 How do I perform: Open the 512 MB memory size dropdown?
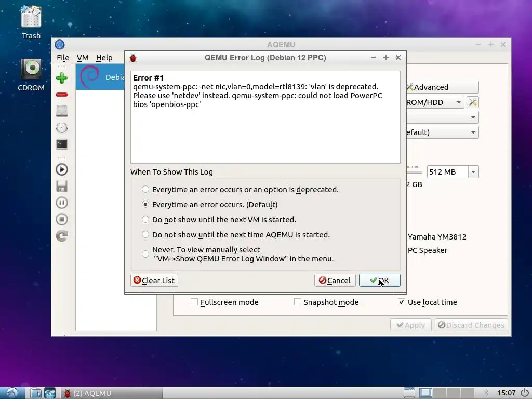pos(473,171)
